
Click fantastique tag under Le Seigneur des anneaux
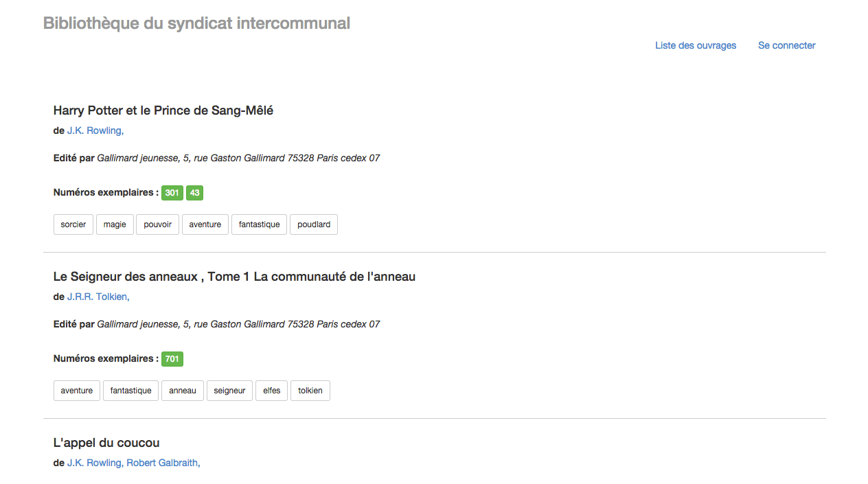coord(131,391)
